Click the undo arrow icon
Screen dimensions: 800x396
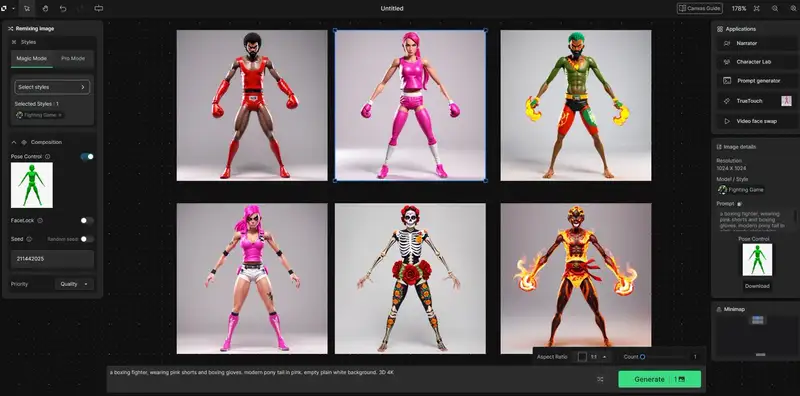point(63,8)
